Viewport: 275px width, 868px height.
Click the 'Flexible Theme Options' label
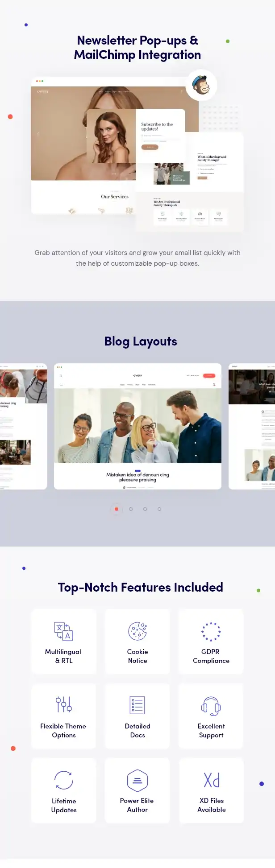click(63, 731)
